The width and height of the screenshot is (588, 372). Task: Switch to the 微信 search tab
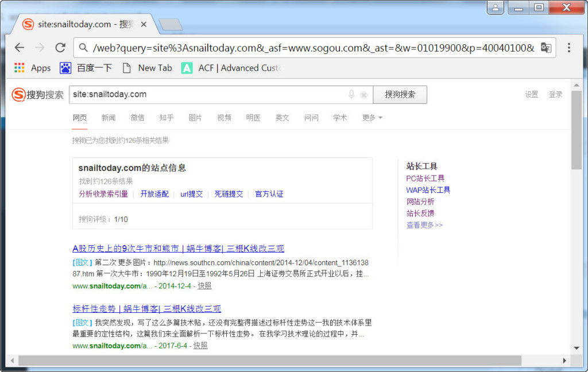pos(137,118)
